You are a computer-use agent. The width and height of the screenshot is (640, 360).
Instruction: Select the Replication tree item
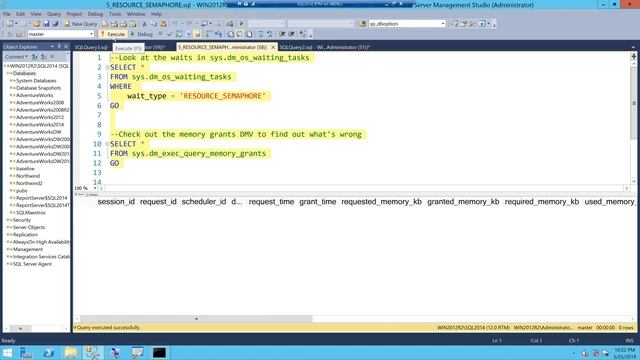point(25,235)
